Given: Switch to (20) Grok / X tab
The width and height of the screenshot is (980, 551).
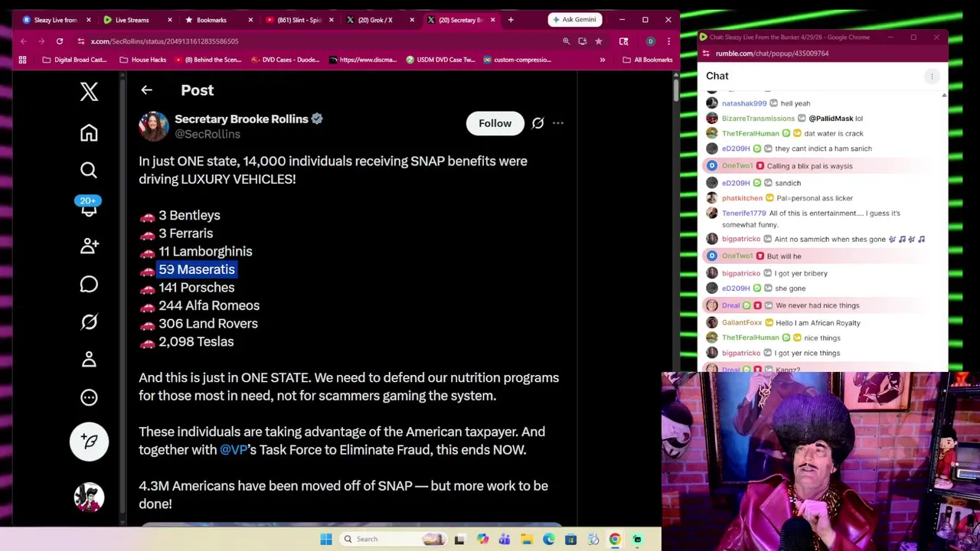Looking at the screenshot, I should (x=375, y=20).
